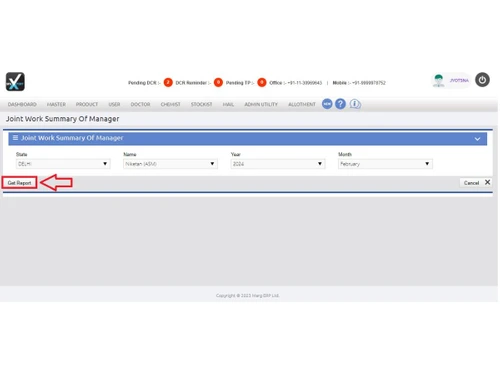Click the Joint Work Summary Of Manager page title
500x375 pixels.
click(62, 119)
